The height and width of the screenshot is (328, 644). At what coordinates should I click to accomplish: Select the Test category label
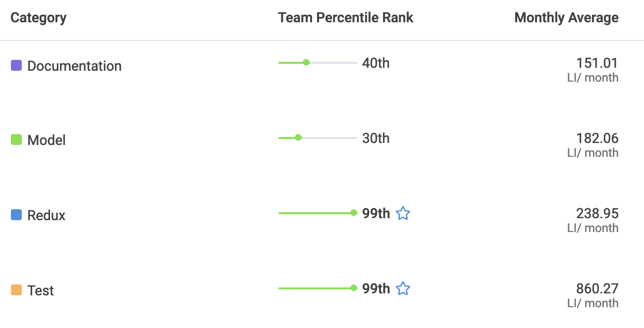(41, 290)
